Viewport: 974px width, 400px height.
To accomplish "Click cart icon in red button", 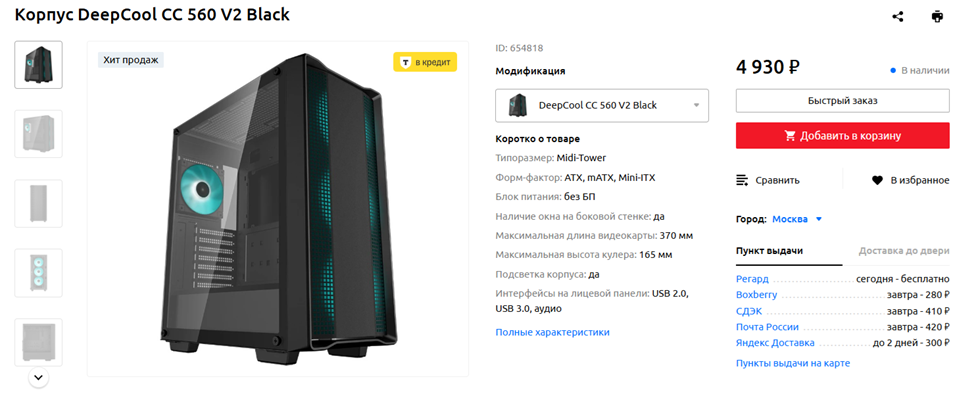I will point(790,136).
